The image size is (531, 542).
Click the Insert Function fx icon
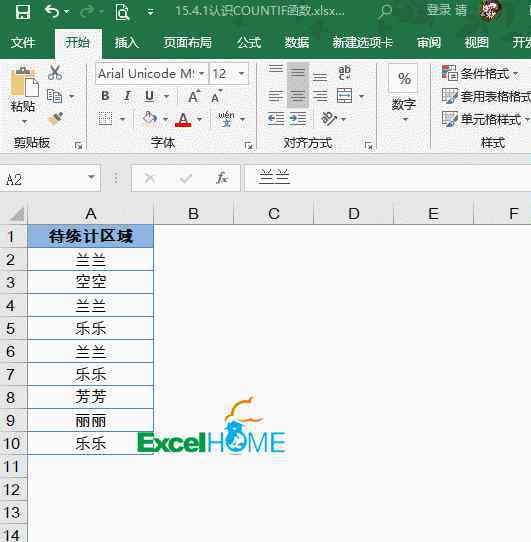click(222, 178)
